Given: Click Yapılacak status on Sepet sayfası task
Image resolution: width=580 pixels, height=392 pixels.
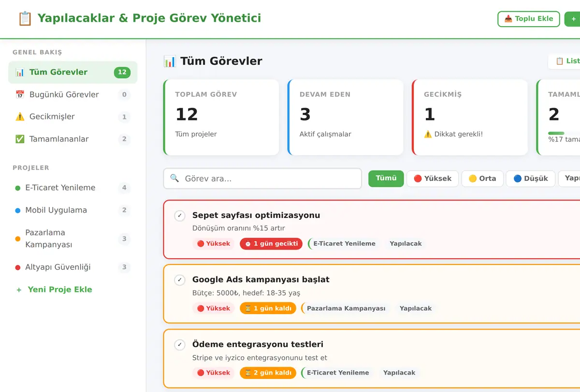Looking at the screenshot, I should 406,244.
